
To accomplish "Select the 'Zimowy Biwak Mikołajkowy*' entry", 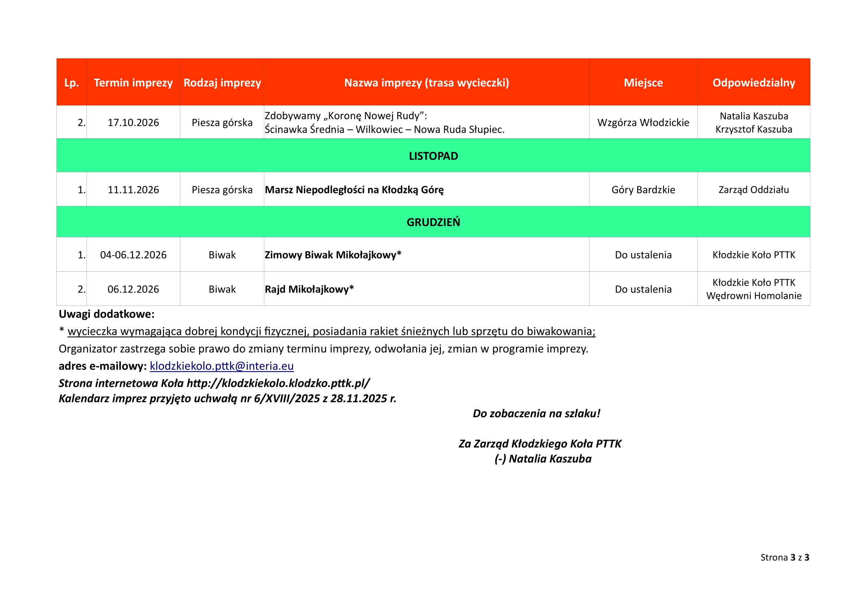I will (333, 255).
